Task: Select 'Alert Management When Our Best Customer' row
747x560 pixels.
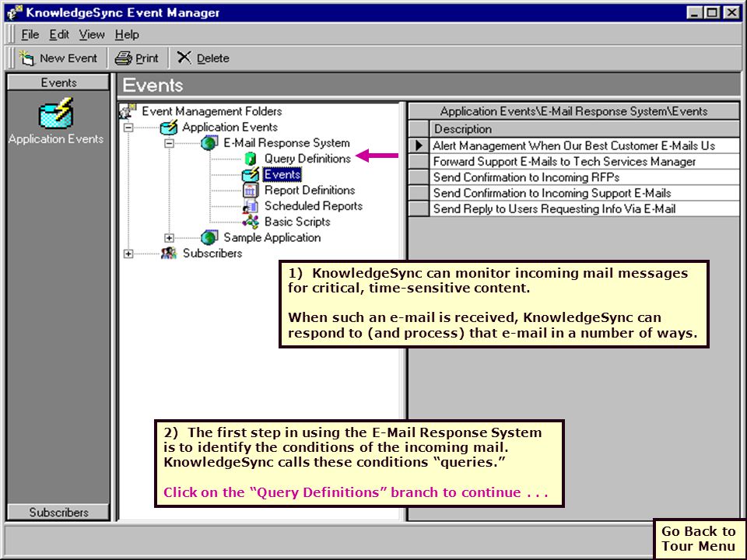Action: 584,145
